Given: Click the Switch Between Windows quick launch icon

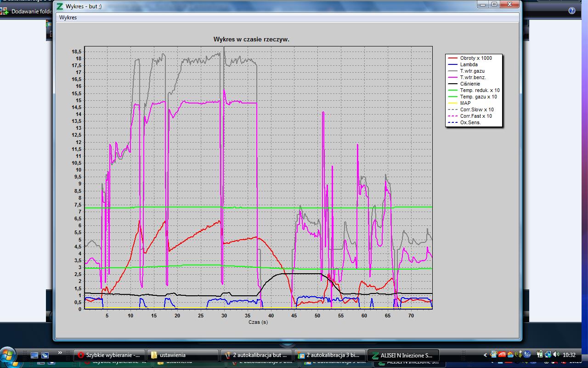Looking at the screenshot, I should (x=45, y=355).
